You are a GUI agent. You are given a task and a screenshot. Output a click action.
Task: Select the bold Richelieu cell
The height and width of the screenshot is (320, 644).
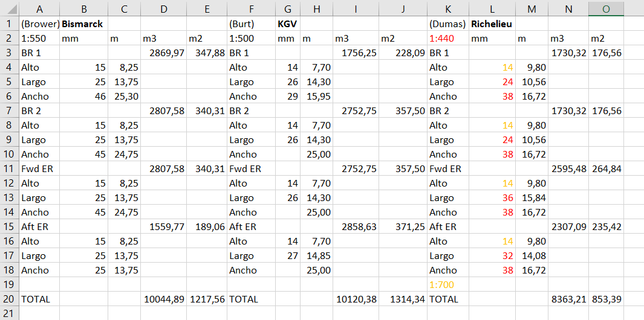[x=492, y=24]
